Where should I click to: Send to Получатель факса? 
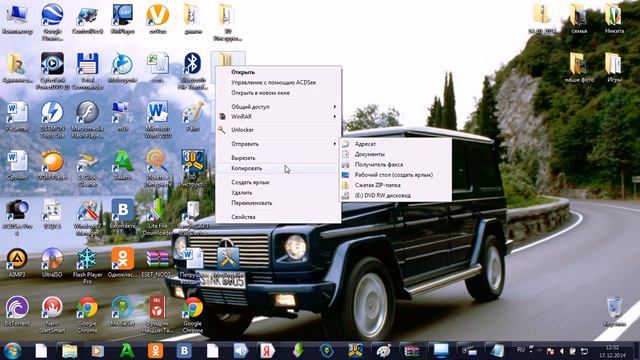pos(396,164)
